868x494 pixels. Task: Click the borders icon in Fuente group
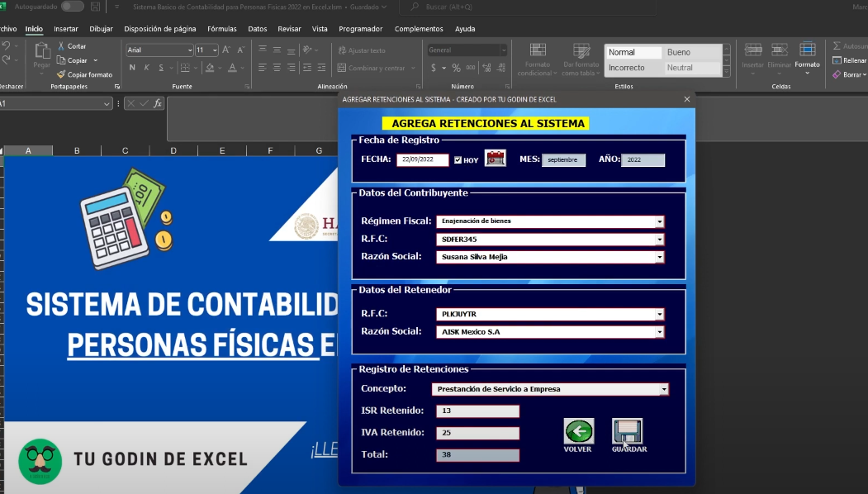185,68
